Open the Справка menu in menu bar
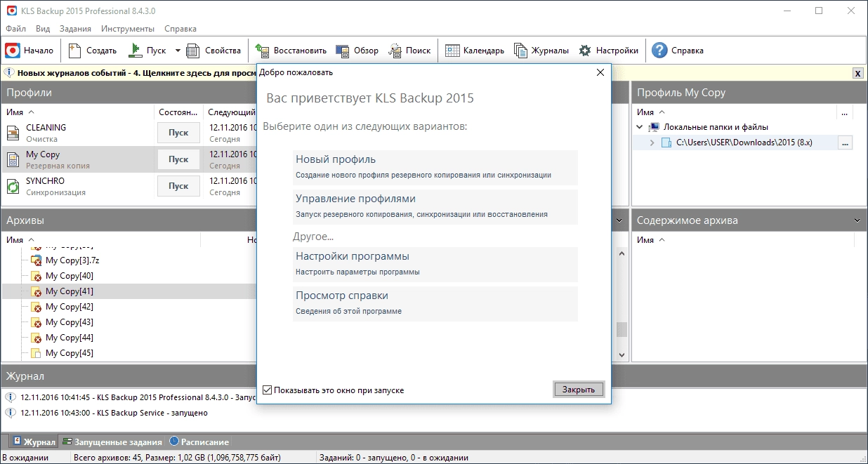 180,29
